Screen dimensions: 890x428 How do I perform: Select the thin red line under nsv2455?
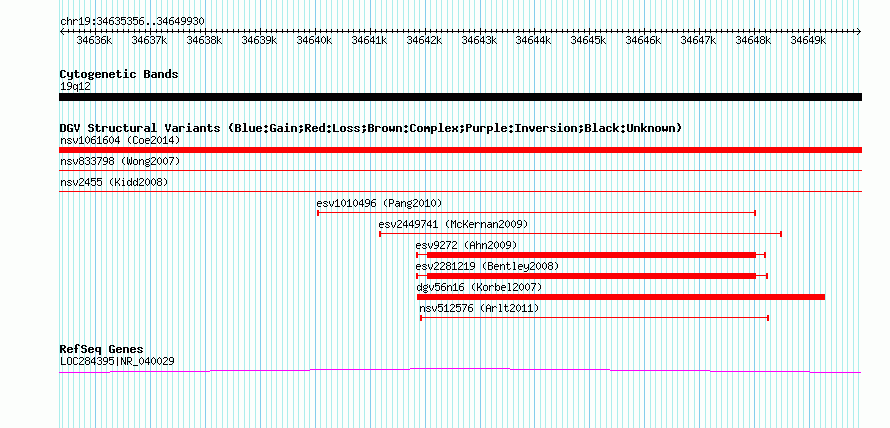[x=460, y=192]
